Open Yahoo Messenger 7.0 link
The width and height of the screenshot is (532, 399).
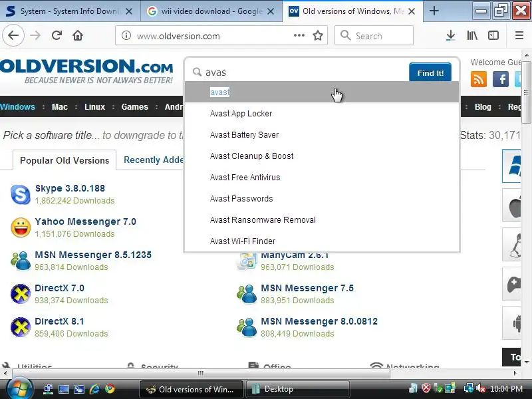point(86,221)
